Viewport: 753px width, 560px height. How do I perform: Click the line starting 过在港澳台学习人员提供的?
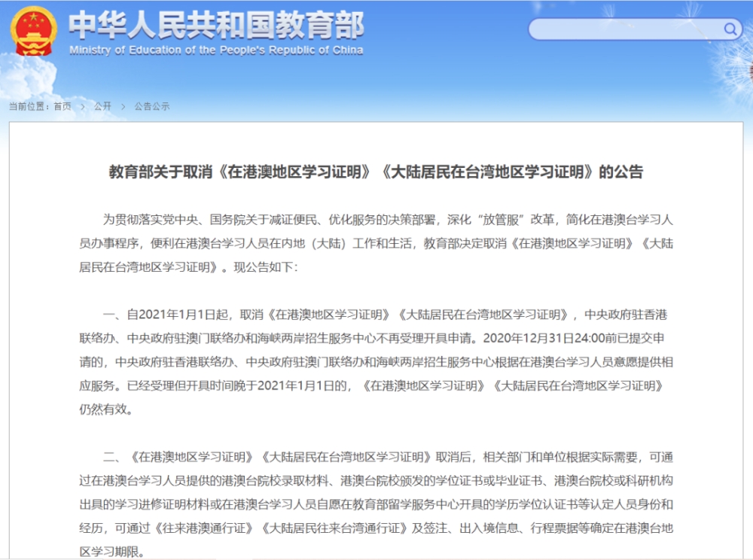point(376,480)
